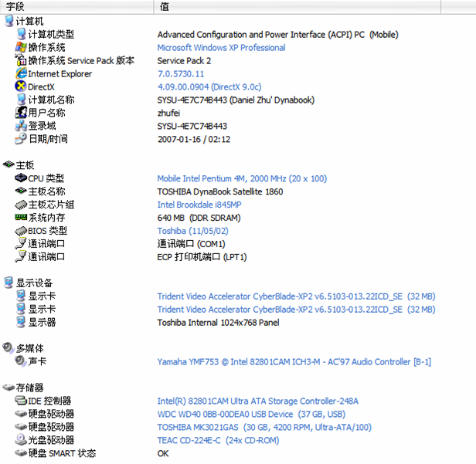476x464 pixels.
Task: Click the CPU 类型 chip icon
Action: (x=21, y=178)
